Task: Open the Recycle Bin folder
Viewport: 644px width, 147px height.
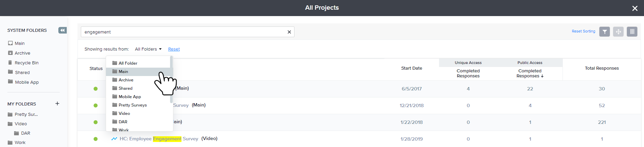Action: [26, 63]
